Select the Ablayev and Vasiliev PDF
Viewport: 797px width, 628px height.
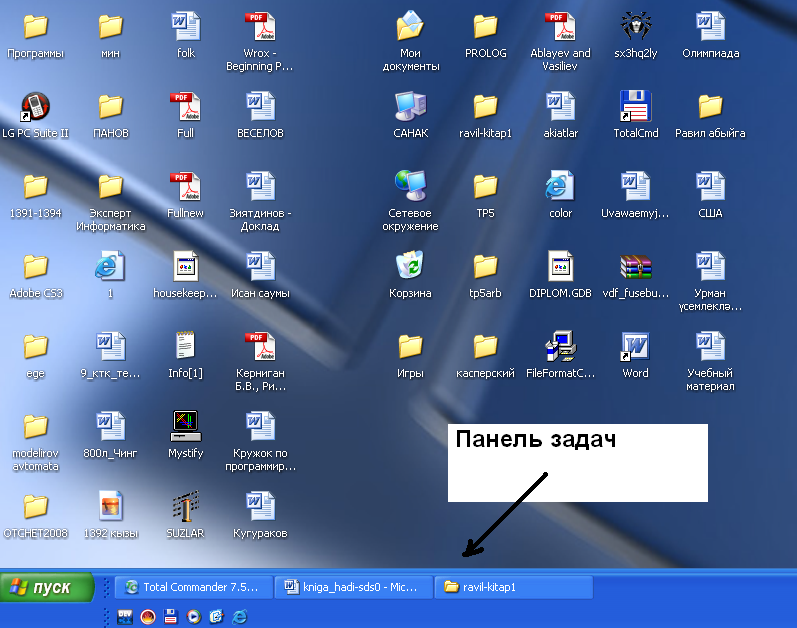[x=561, y=26]
